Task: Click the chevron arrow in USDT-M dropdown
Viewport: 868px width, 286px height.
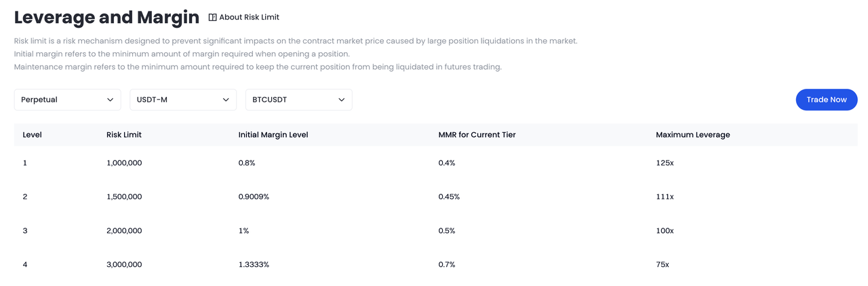Action: click(x=226, y=100)
